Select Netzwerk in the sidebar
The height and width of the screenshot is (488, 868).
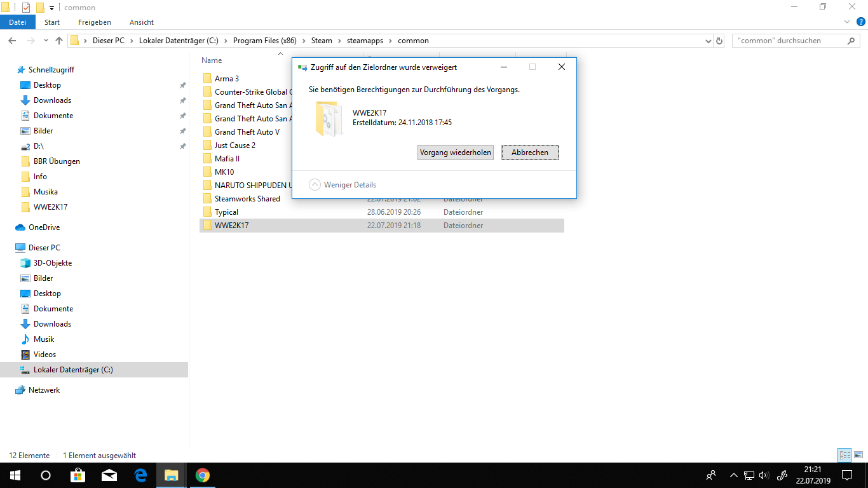44,390
